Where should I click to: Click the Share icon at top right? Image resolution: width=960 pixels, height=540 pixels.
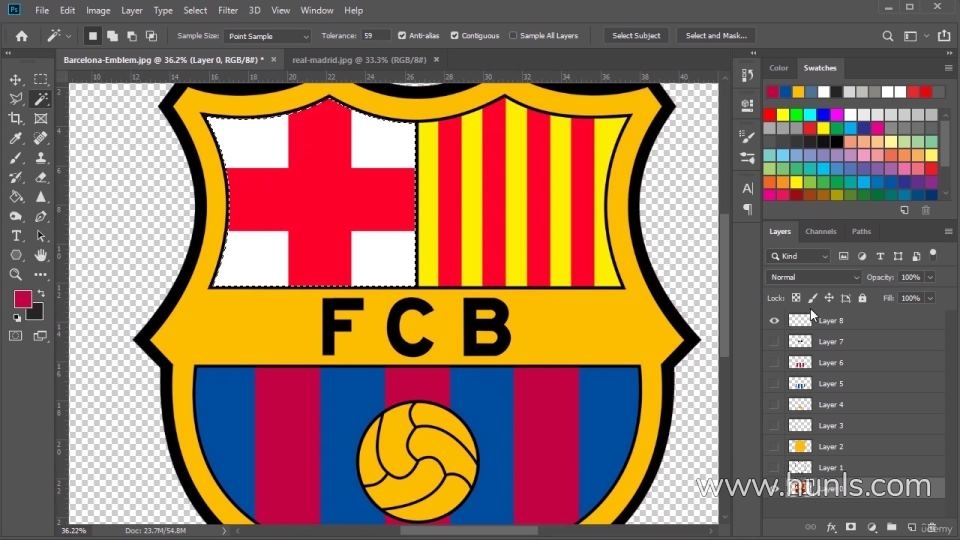943,36
